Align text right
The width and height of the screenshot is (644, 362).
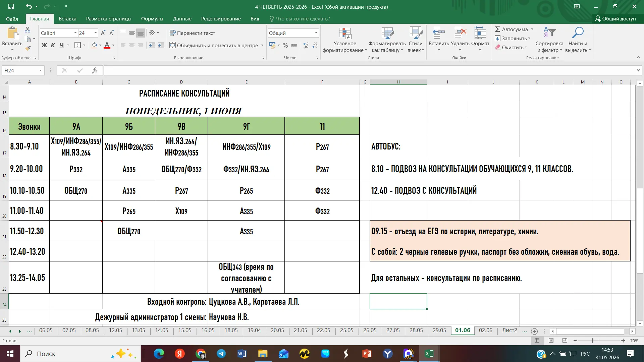click(141, 45)
